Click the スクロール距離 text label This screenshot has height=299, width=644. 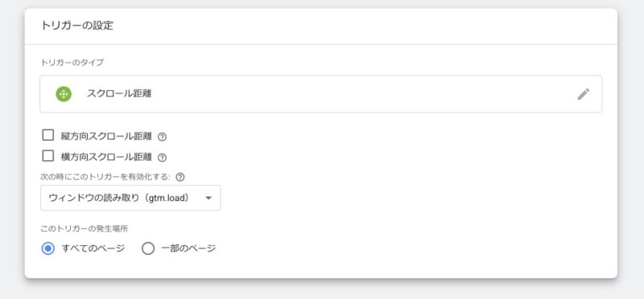(119, 93)
